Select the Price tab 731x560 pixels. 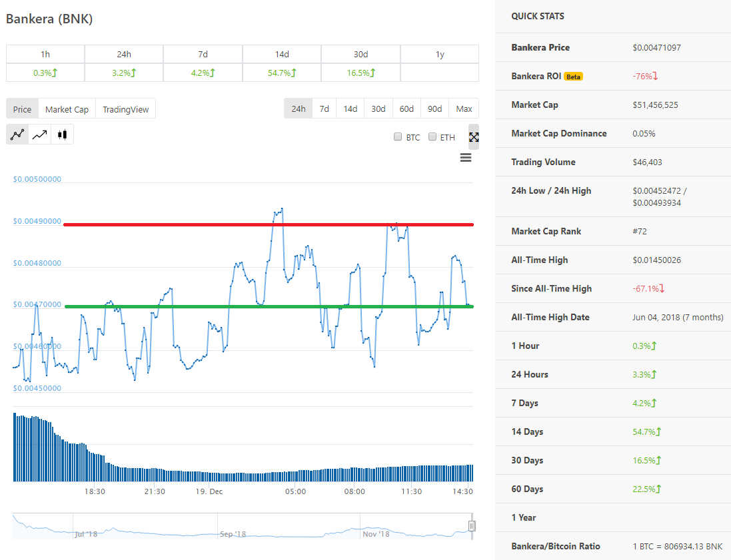(23, 109)
